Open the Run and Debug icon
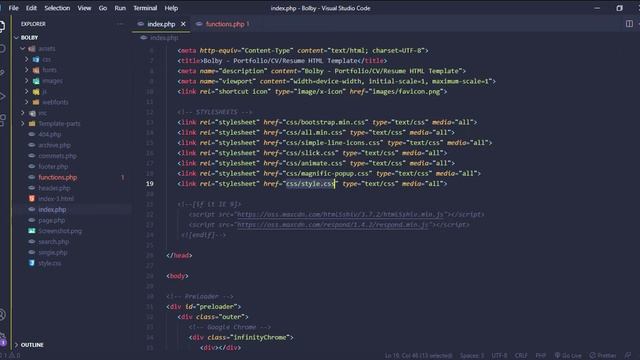Image resolution: width=640 pixels, height=360 pixels. click(x=2, y=96)
